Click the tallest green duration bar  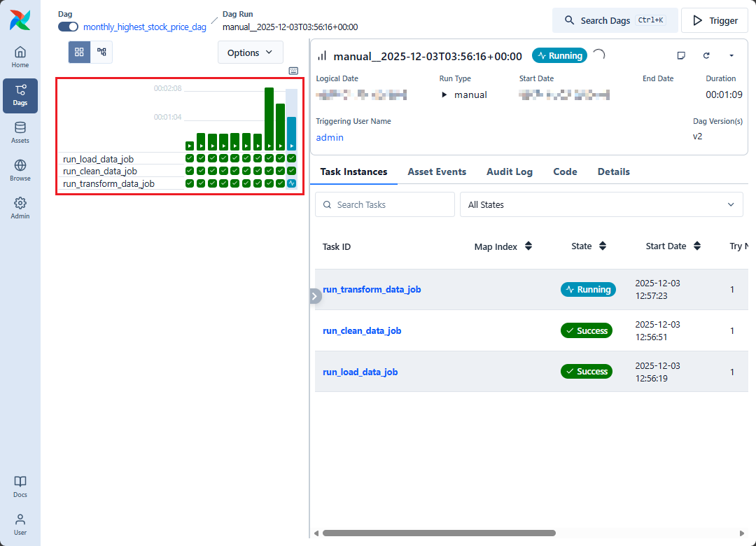click(269, 115)
